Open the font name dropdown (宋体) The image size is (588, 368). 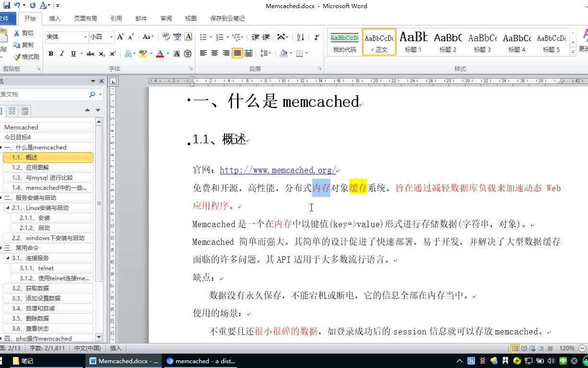coord(86,37)
